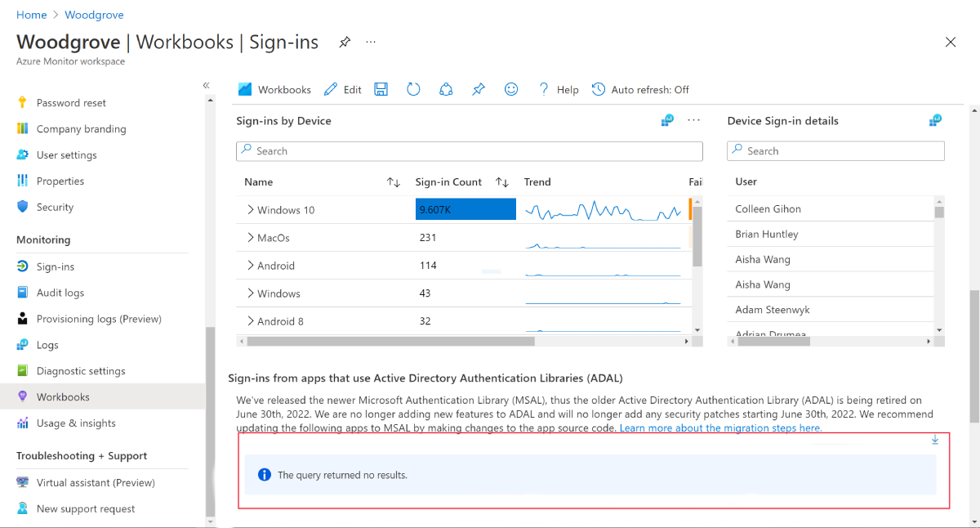Open migration steps learn more link
The height and width of the screenshot is (528, 980).
pyautogui.click(x=720, y=428)
